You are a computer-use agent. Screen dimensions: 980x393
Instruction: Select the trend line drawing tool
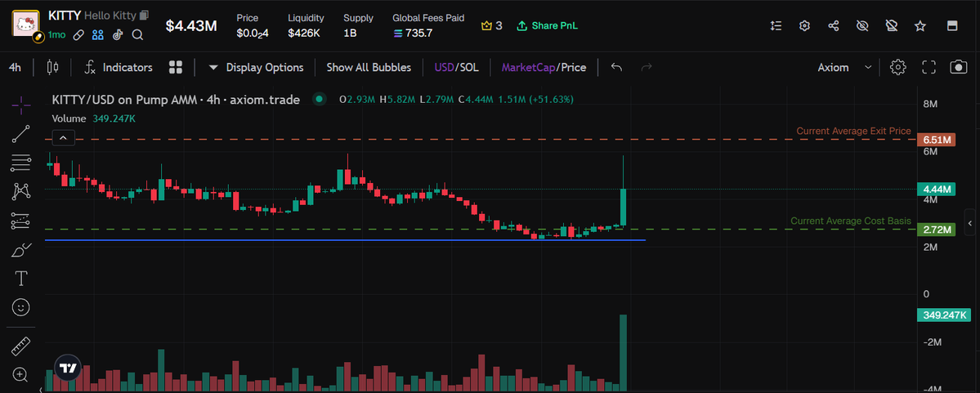pyautogui.click(x=20, y=134)
